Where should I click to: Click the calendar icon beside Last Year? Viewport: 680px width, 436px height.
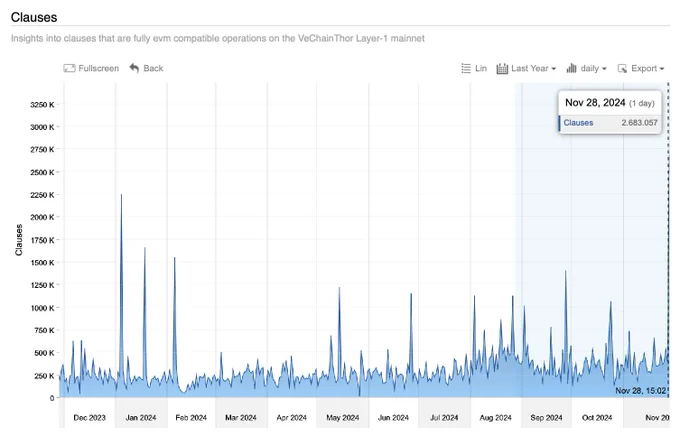click(x=502, y=69)
